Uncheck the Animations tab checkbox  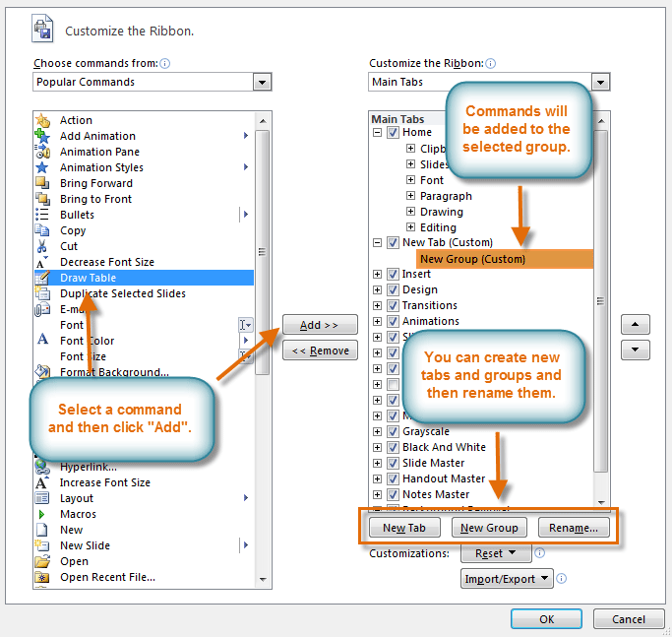point(393,321)
